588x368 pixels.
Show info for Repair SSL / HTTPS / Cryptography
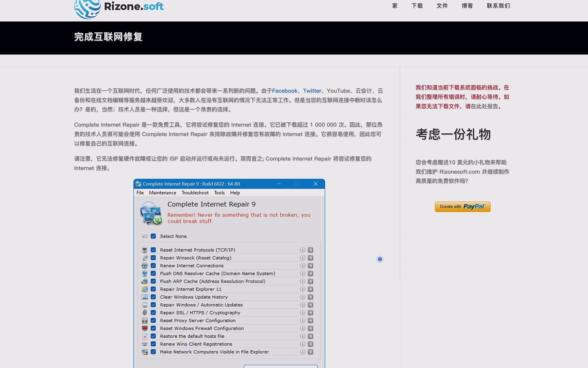click(x=302, y=313)
